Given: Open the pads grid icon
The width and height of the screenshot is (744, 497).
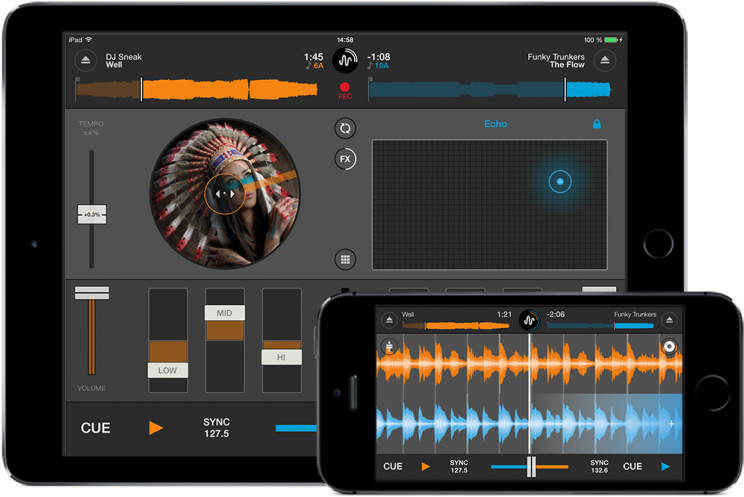Looking at the screenshot, I should coord(345,259).
